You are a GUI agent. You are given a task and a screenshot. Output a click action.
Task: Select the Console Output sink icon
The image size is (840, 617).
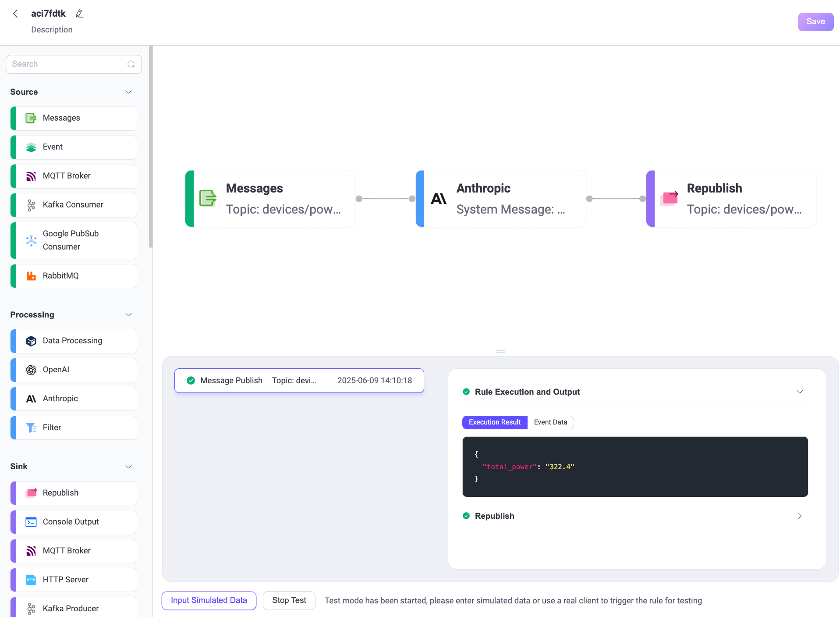point(31,522)
